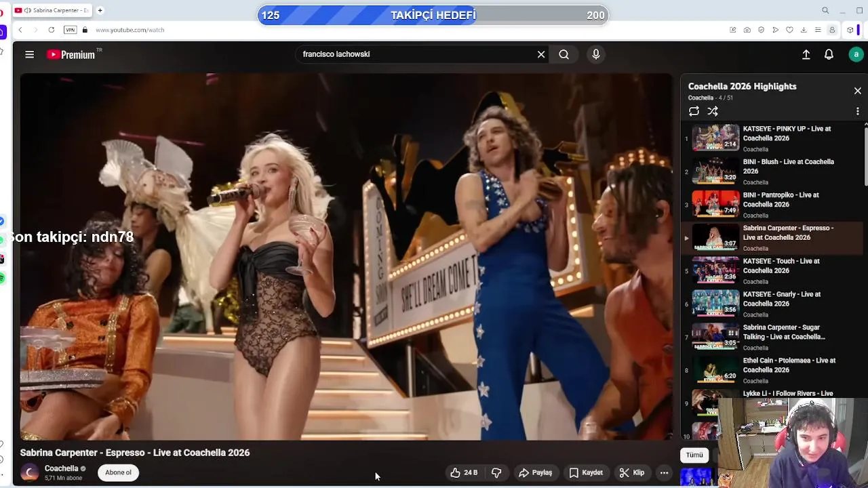The width and height of the screenshot is (868, 488).
Task: Select KATSEYE - Gnarly in playlist
Action: (773, 304)
